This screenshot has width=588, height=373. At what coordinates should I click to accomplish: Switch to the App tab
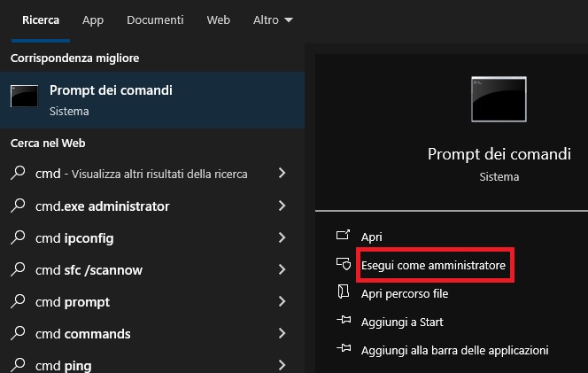93,19
